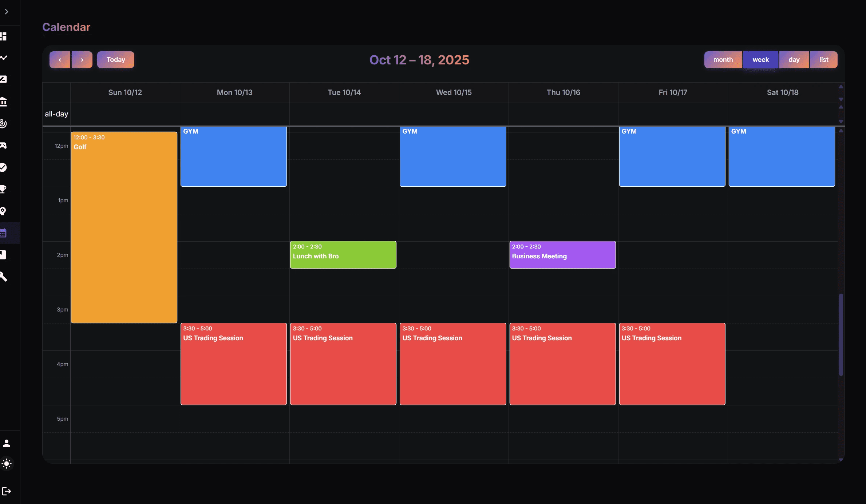Viewport: 866px width, 504px height.
Task: Open the Business Meeting event on Thursday
Action: pyautogui.click(x=562, y=255)
